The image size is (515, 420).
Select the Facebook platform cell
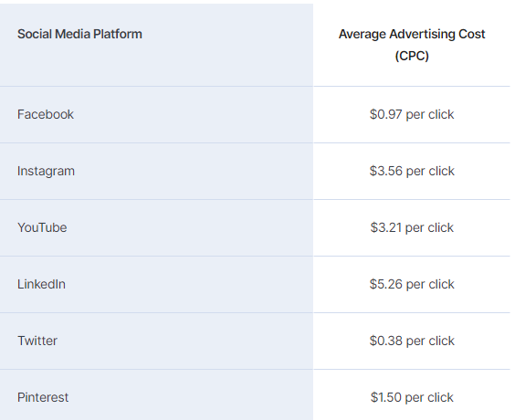point(156,115)
